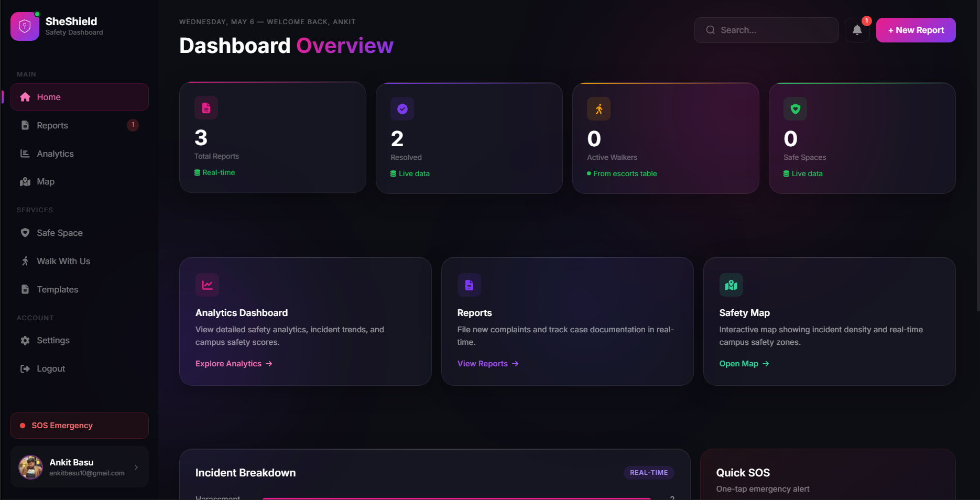Click the Walk With Us walking person icon
The height and width of the screenshot is (500, 980).
point(25,261)
